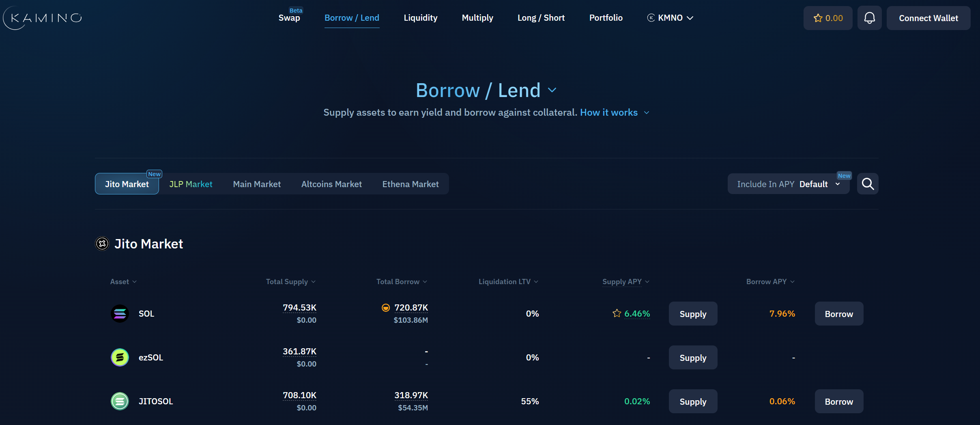The height and width of the screenshot is (425, 980).
Task: Open the market search magnifier
Action: (x=868, y=184)
